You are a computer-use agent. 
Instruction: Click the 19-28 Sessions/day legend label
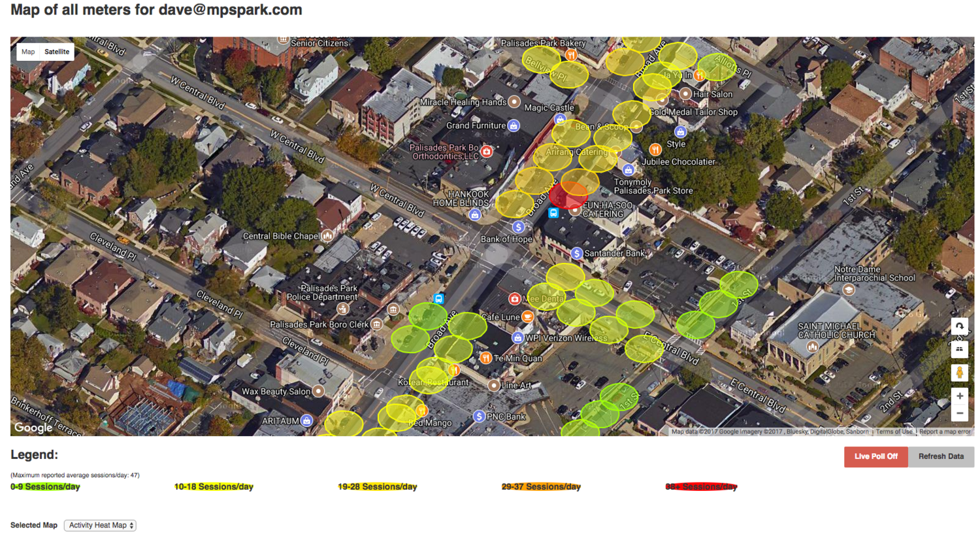[378, 486]
